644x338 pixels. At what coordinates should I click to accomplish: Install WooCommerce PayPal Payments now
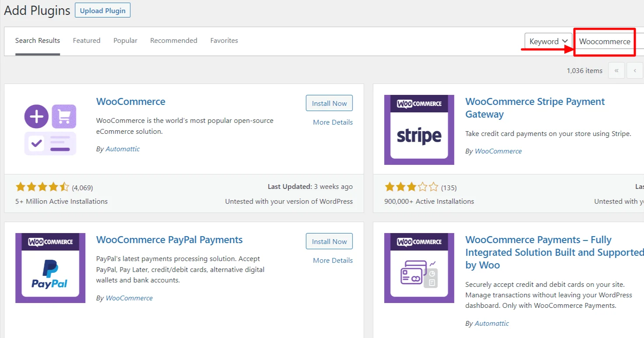[x=329, y=241]
